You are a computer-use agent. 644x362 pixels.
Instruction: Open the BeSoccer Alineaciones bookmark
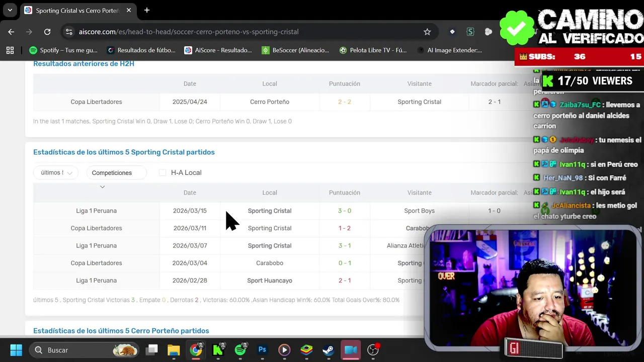[296, 50]
